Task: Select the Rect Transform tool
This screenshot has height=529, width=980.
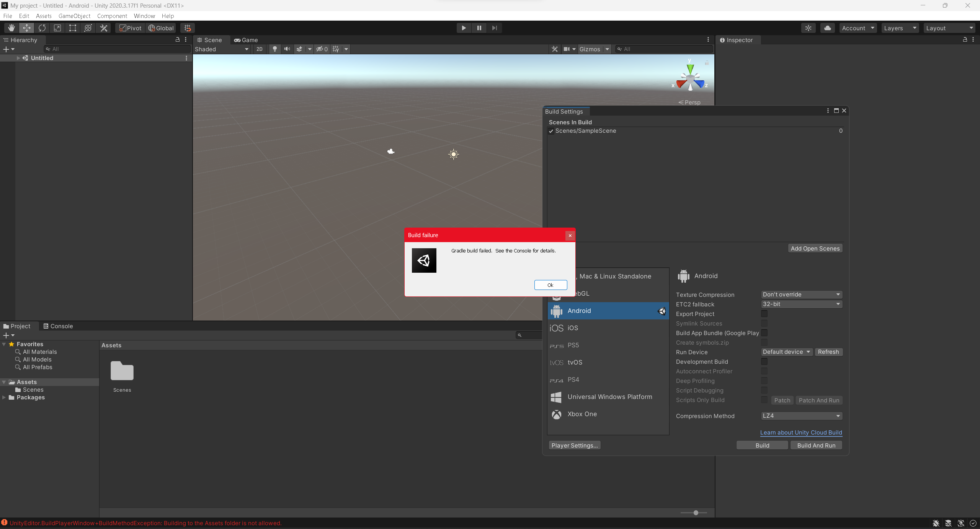Action: [73, 28]
